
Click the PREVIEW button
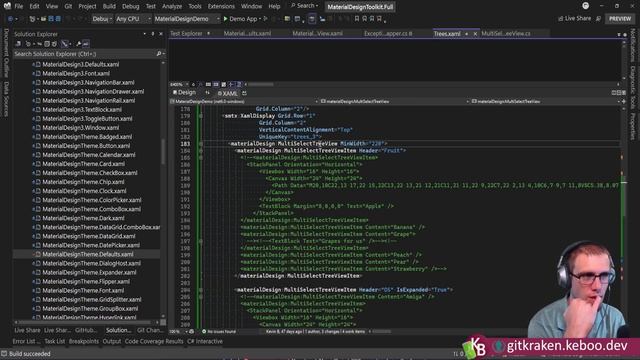pyautogui.click(x=620, y=19)
